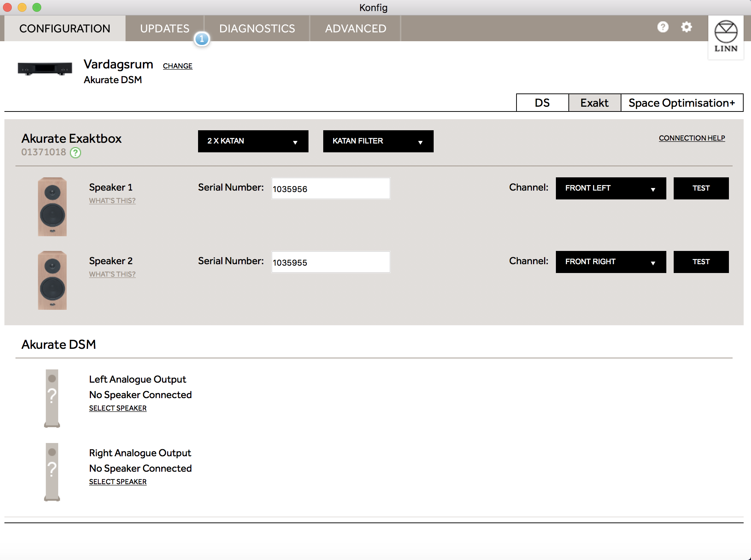
Task: Open the KATAN FILTER dropdown
Action: [x=378, y=141]
